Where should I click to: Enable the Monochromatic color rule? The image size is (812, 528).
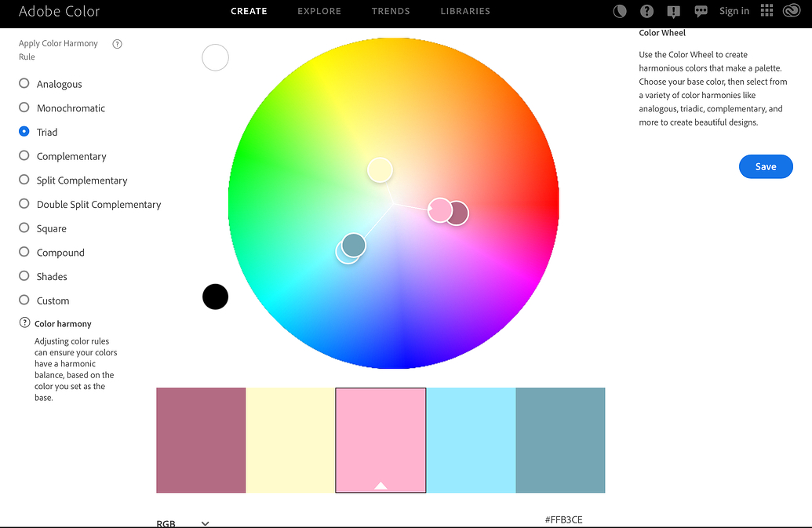click(x=24, y=107)
